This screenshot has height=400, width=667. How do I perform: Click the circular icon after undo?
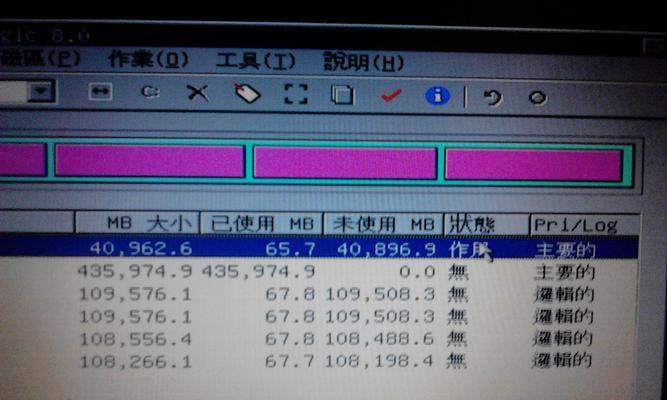538,98
